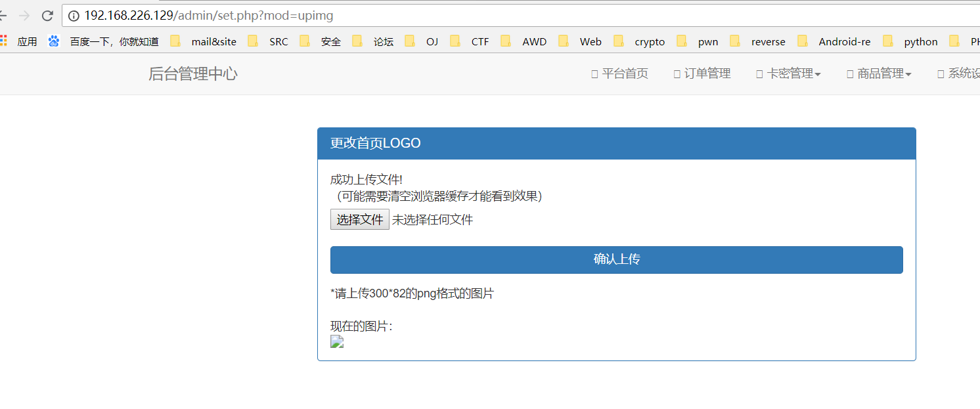Open the mail&site bookmark folder
The width and height of the screenshot is (980, 409).
click(x=203, y=41)
